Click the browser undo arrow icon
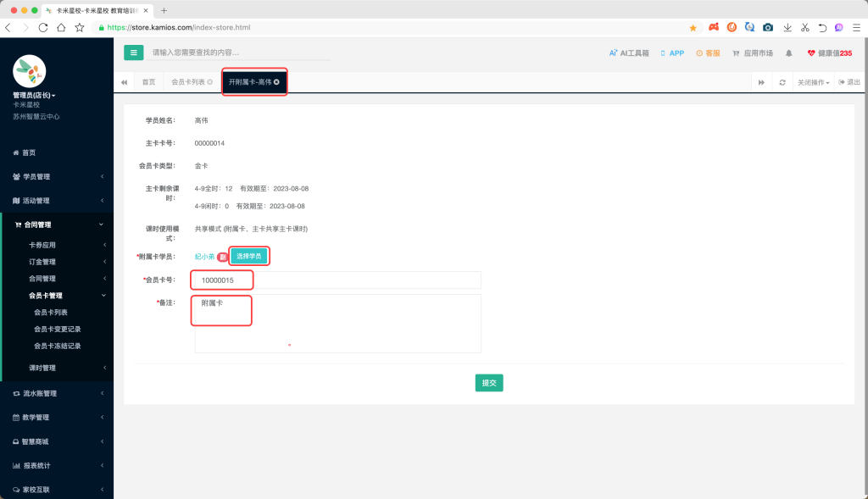 pyautogui.click(x=822, y=27)
